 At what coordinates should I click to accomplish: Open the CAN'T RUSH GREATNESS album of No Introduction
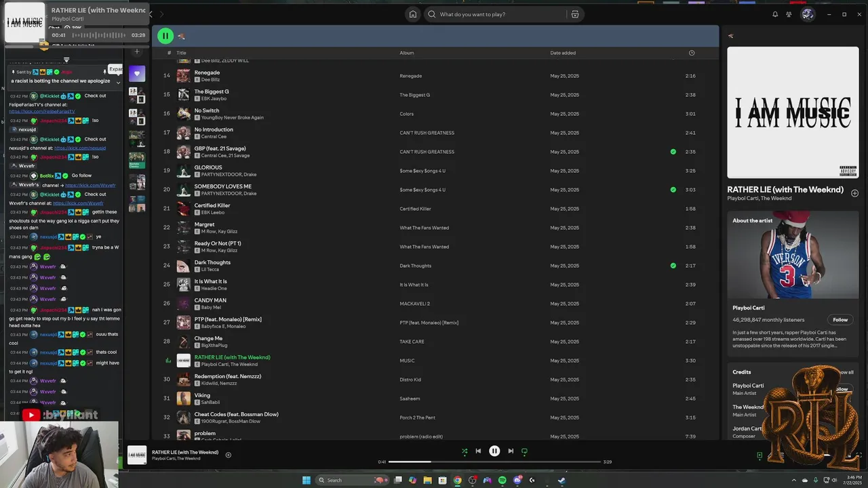(427, 133)
